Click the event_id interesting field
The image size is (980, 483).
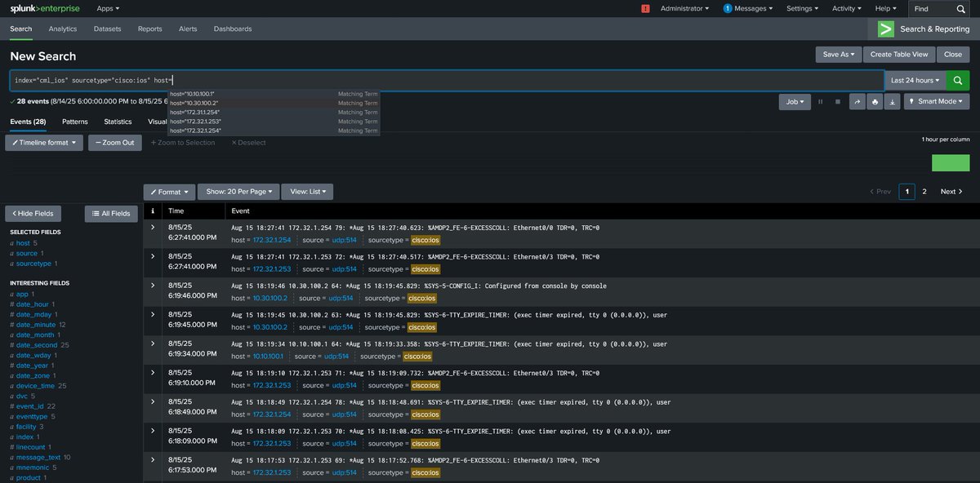point(30,405)
